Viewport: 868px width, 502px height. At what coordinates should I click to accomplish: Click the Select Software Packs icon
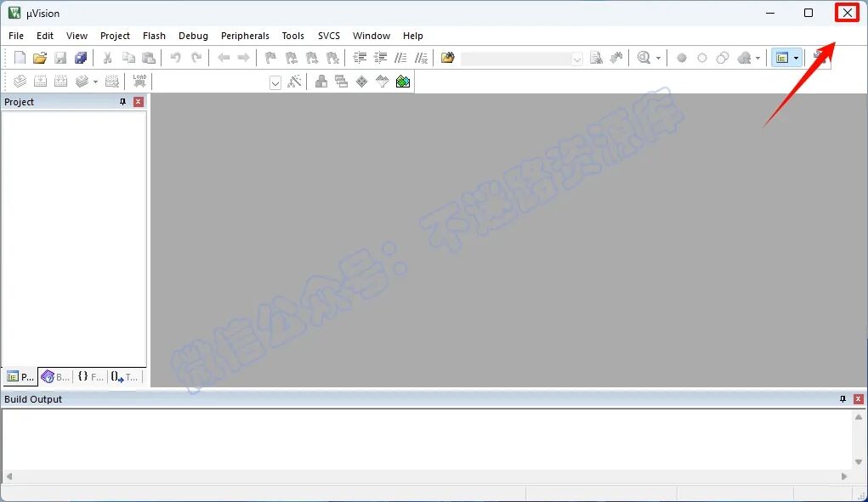382,82
